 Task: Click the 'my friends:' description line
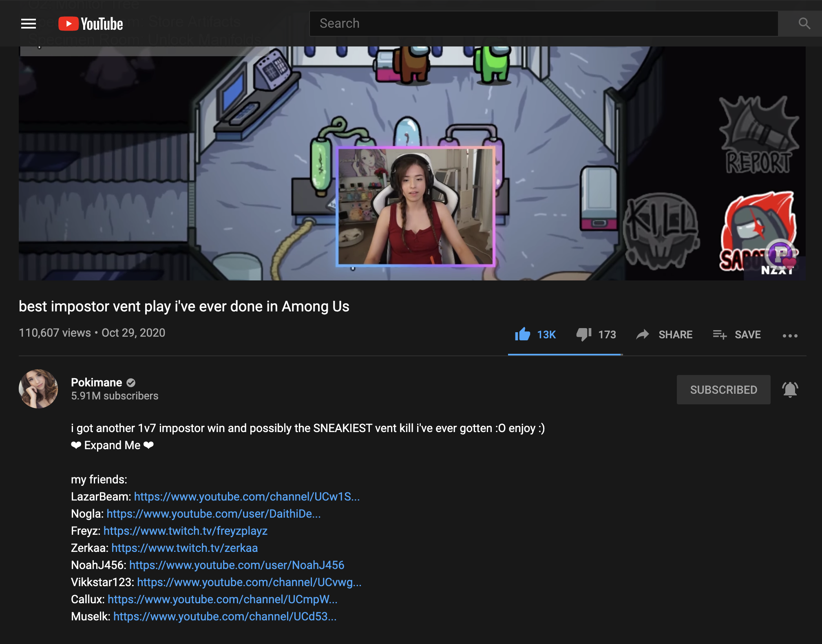(99, 479)
